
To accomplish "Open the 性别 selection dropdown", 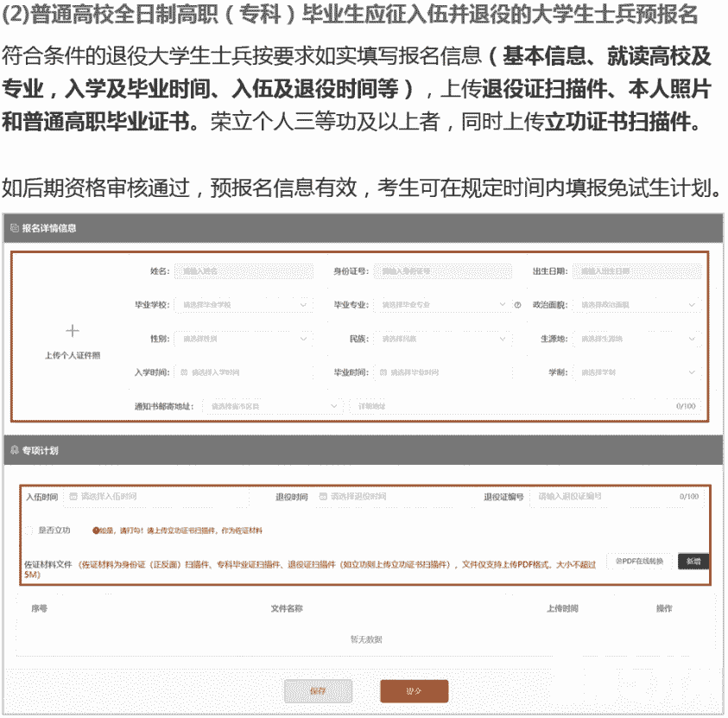I will [x=243, y=339].
